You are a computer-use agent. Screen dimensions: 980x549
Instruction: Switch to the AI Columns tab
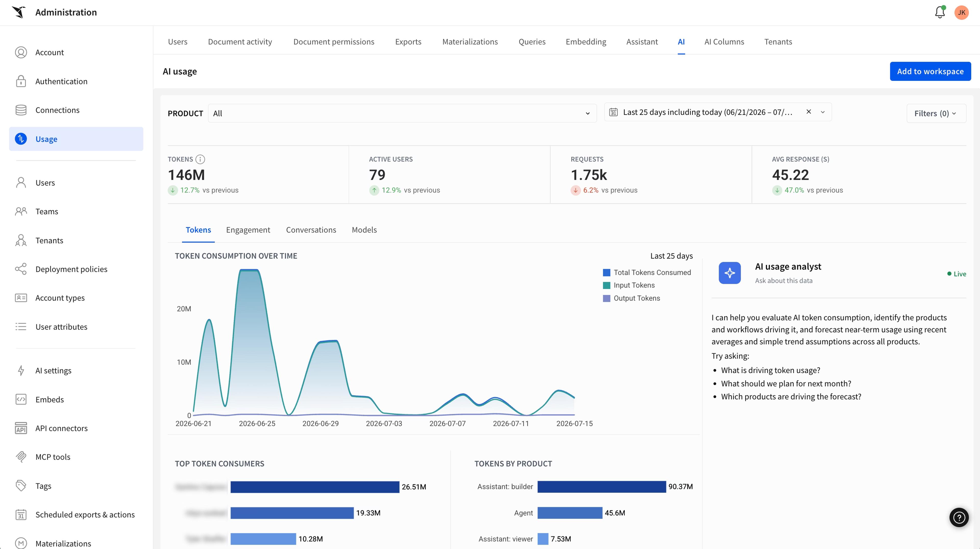(724, 42)
